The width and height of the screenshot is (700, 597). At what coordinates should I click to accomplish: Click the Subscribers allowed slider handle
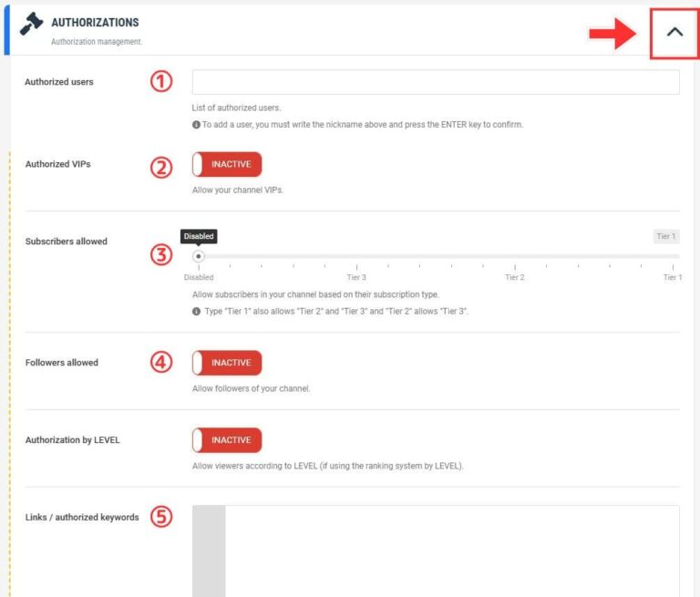(x=199, y=256)
